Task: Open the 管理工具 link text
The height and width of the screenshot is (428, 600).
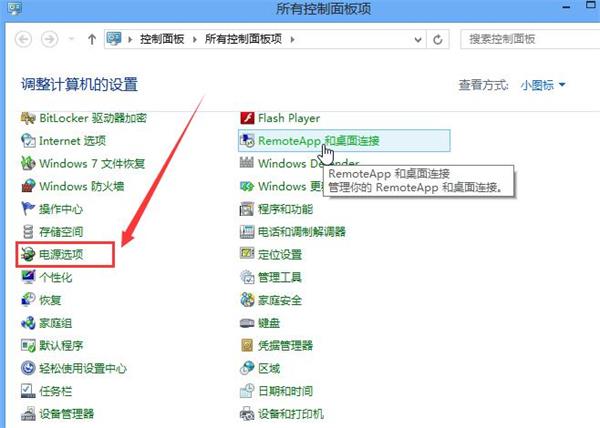Action: pos(280,277)
